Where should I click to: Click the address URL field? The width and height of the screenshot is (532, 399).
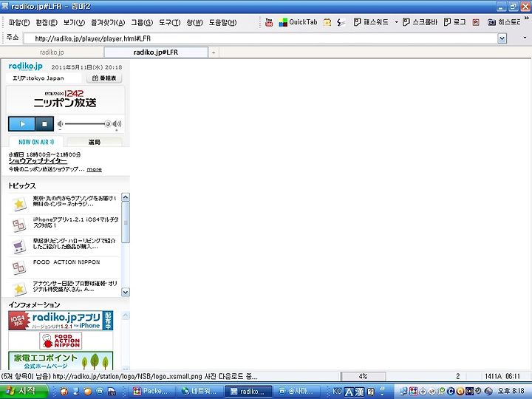[x=261, y=38]
